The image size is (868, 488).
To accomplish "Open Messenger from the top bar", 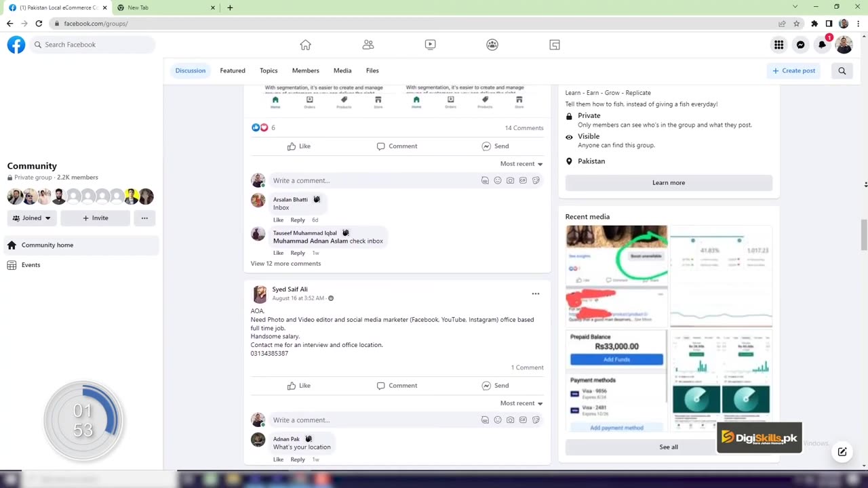I will (x=800, y=45).
